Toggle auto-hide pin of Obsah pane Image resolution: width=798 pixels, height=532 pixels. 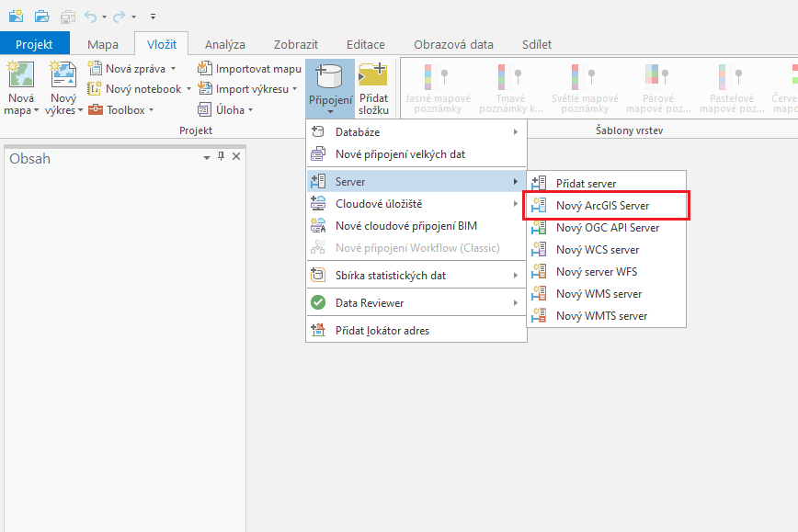click(x=222, y=156)
